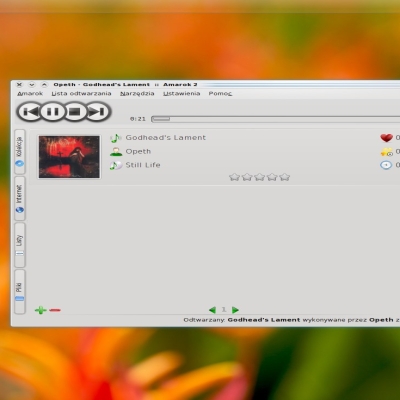Click the Still Life album cover

pos(69,157)
